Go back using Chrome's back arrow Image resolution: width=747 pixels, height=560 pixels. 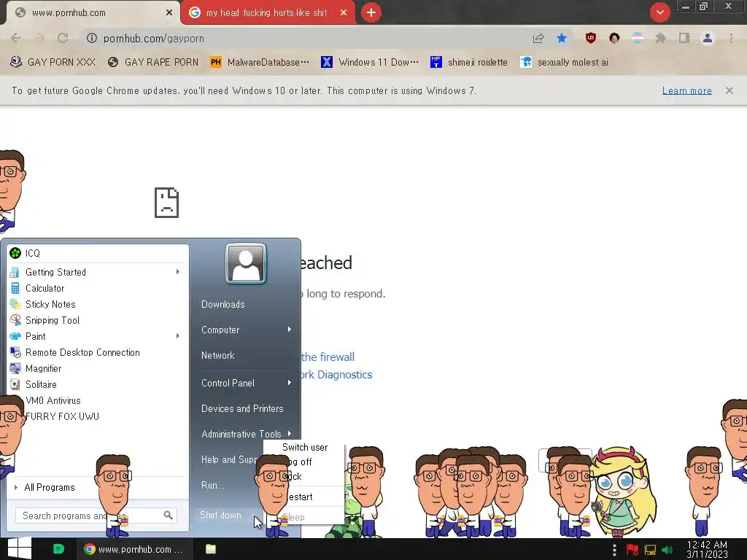coord(16,38)
